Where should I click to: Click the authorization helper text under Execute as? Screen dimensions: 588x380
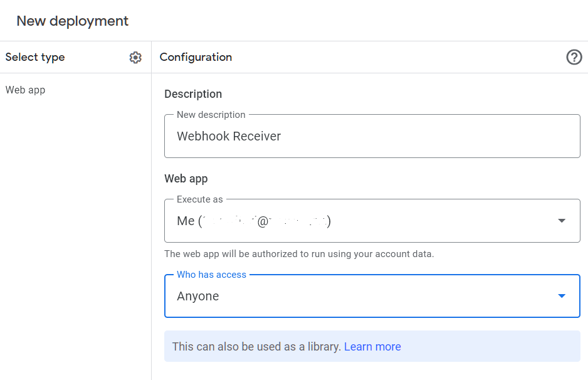pos(299,254)
